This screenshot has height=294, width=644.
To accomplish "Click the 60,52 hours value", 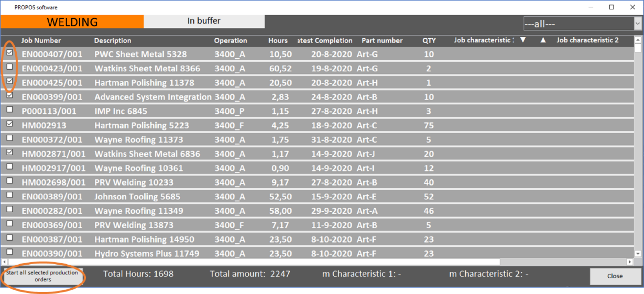I will pyautogui.click(x=280, y=68).
